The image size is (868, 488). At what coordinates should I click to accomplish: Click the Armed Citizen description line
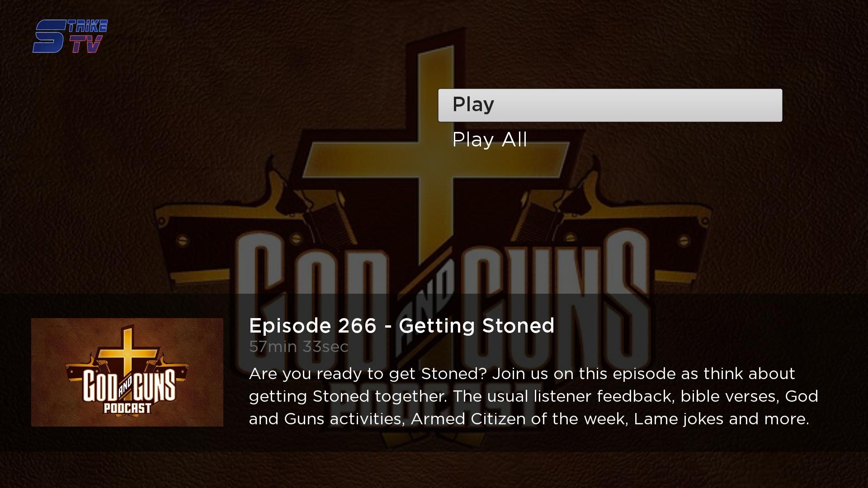529,419
